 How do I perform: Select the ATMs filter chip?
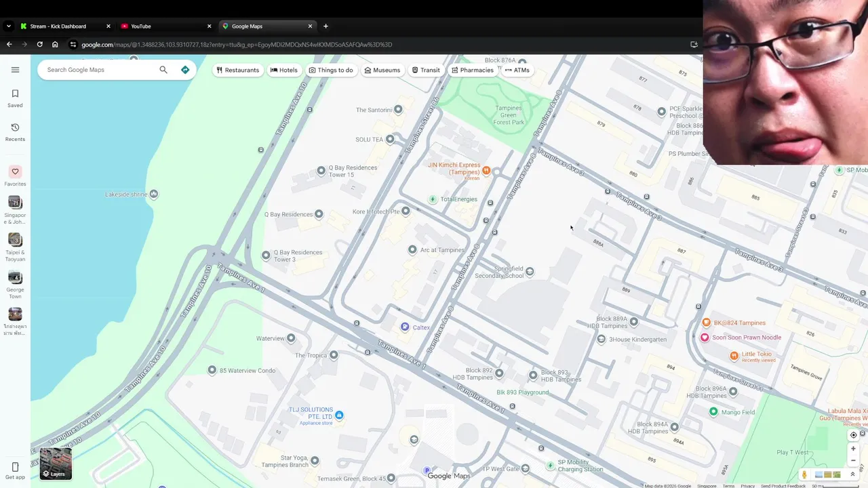[x=517, y=70]
